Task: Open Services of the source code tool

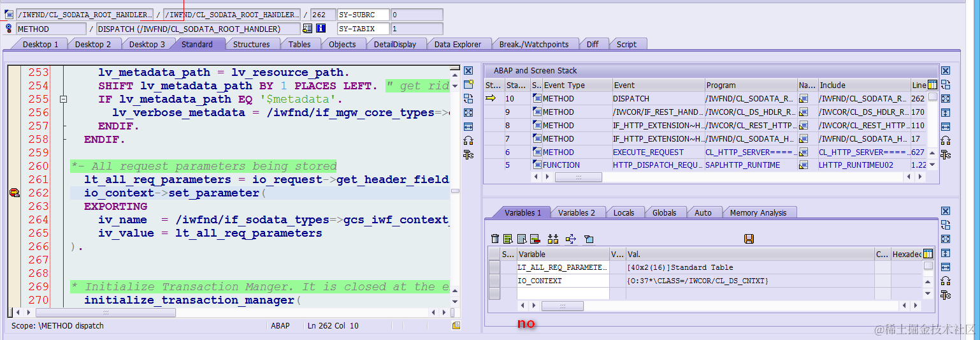Action: coord(468,140)
